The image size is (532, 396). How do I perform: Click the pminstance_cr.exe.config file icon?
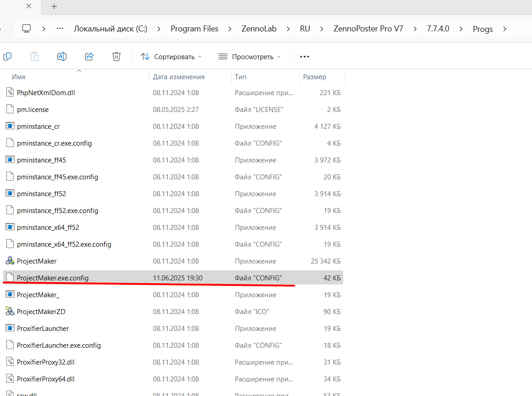(x=10, y=143)
